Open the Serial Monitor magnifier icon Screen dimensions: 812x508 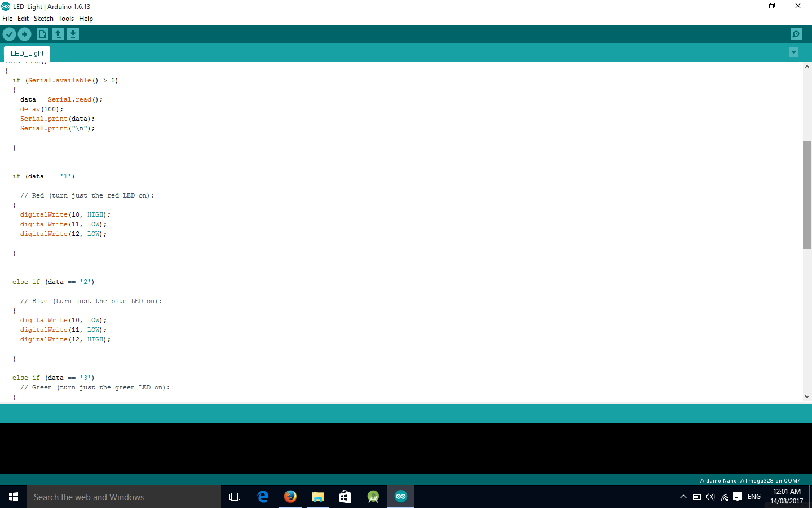click(796, 34)
